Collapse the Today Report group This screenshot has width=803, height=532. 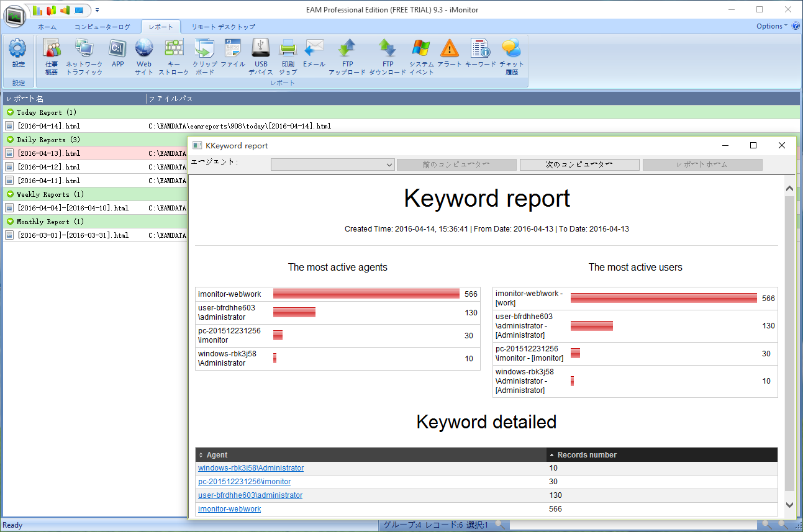click(x=10, y=112)
